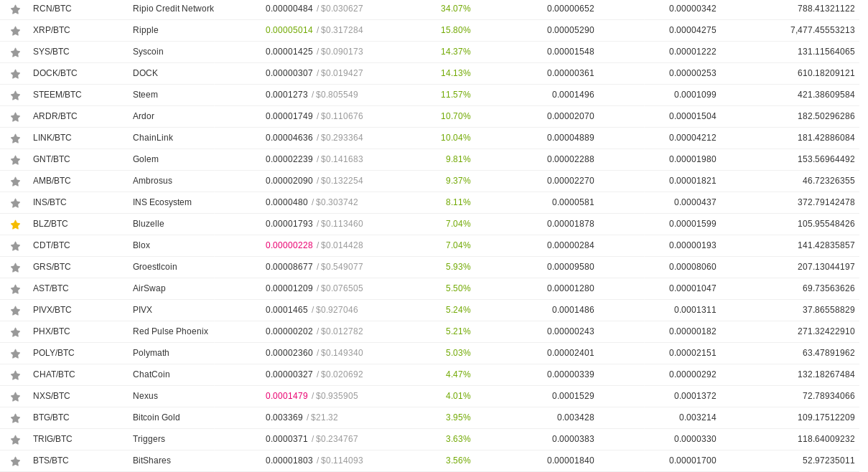Mark POLY/BTC as favorite
Image resolution: width=868 pixels, height=472 pixels.
[15, 354]
